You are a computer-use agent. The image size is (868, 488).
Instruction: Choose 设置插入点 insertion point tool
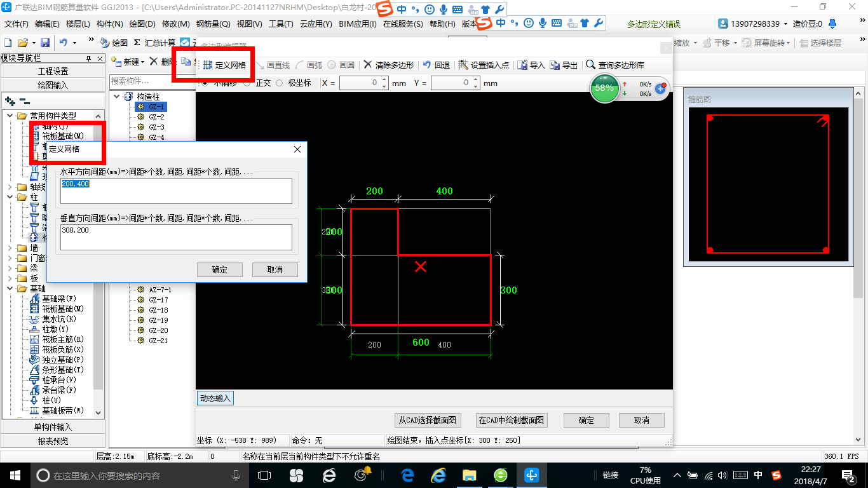point(484,65)
